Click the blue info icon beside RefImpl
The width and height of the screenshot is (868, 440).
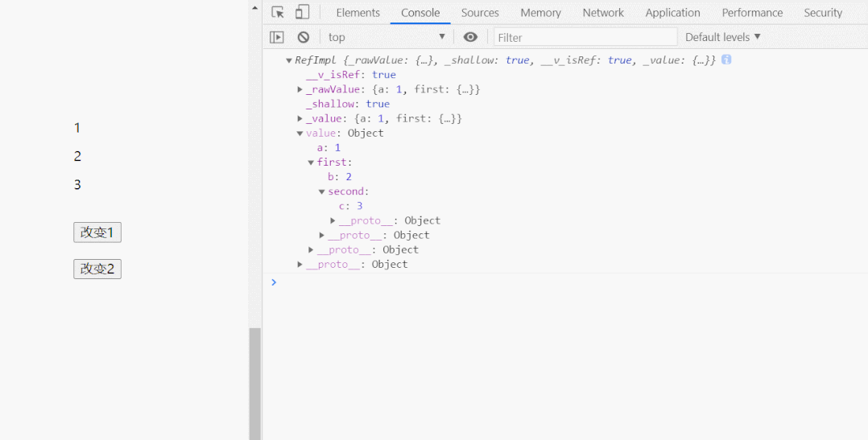pyautogui.click(x=726, y=60)
